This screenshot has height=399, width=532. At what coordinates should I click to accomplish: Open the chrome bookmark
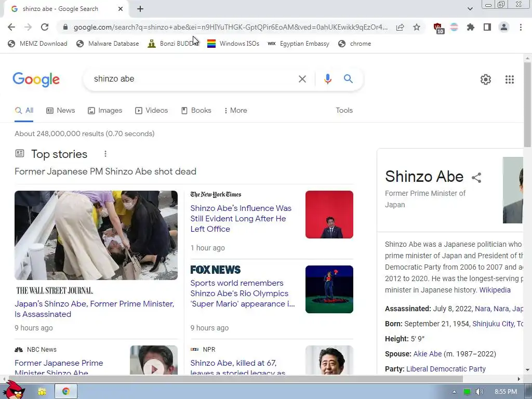click(354, 44)
